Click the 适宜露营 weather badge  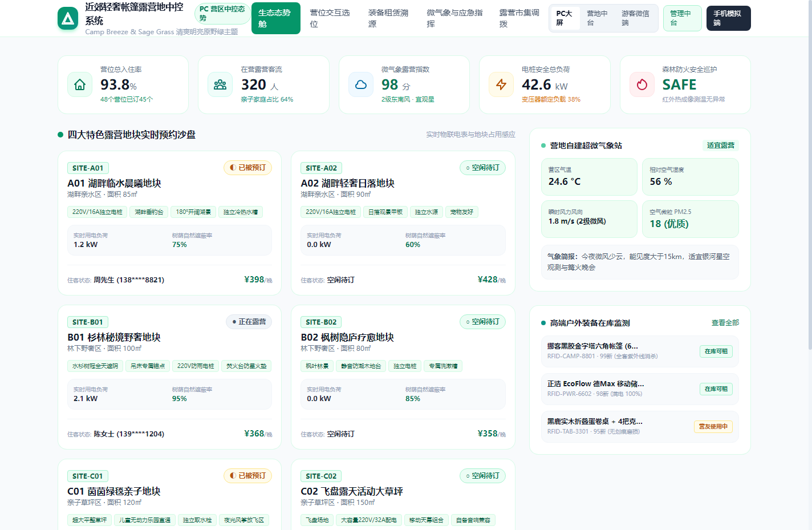point(721,145)
